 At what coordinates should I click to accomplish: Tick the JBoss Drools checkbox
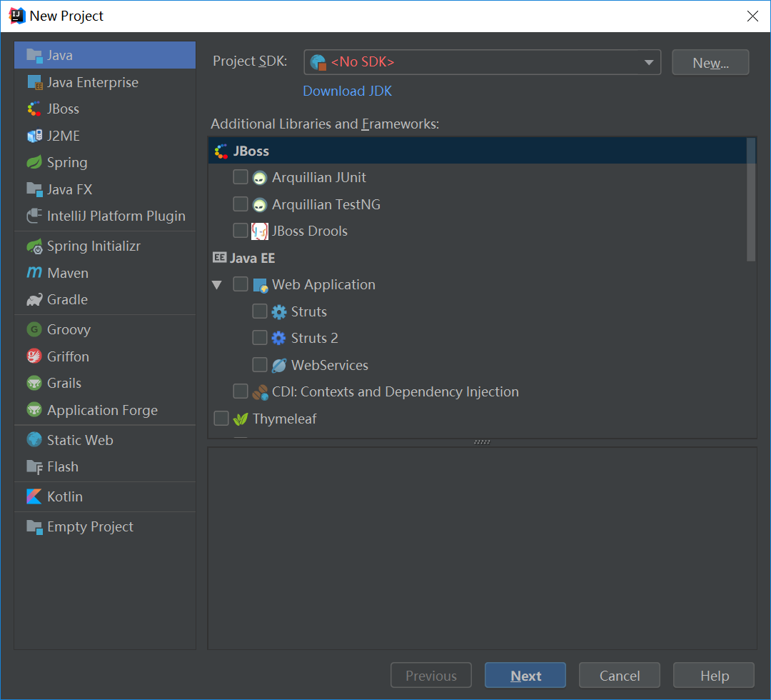pyautogui.click(x=241, y=230)
